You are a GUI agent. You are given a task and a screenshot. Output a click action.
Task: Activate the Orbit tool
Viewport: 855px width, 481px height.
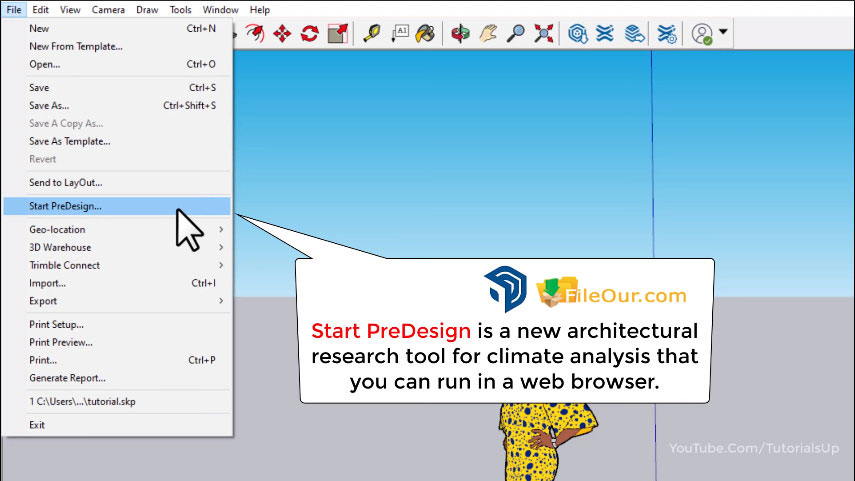(x=460, y=34)
